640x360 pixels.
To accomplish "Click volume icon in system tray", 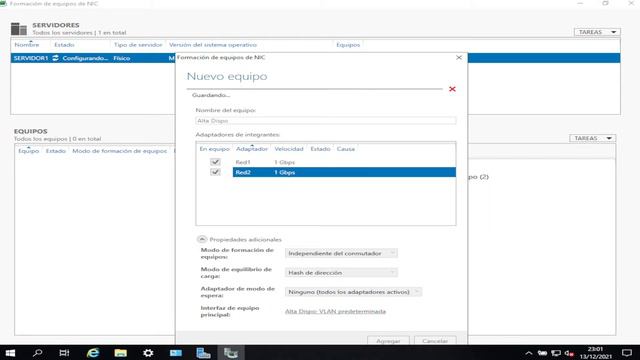I will coord(569,353).
